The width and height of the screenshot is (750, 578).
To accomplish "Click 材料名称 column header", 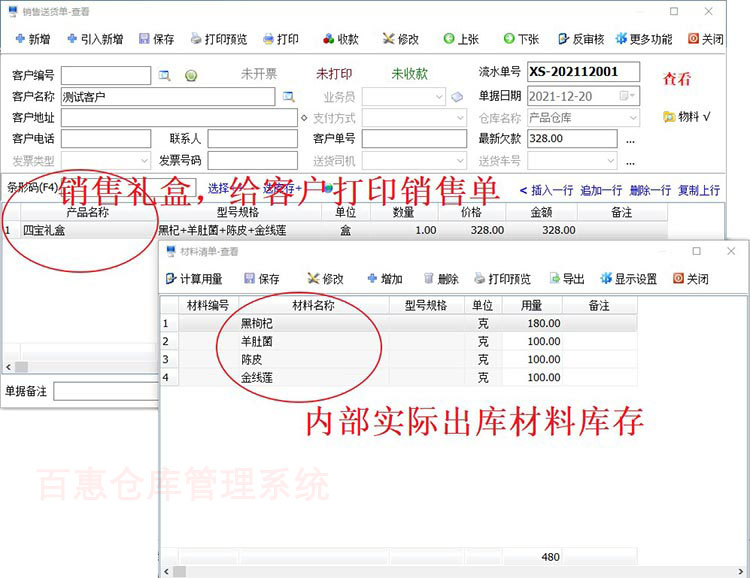I will pyautogui.click(x=314, y=305).
